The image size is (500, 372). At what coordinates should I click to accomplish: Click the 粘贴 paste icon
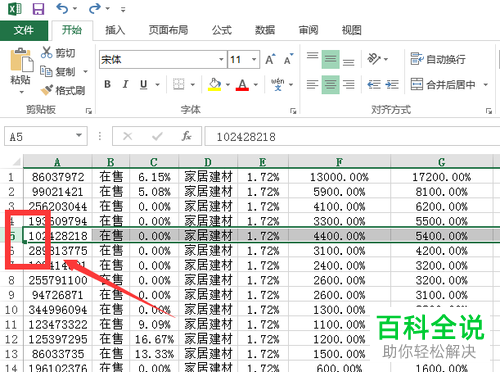21,60
